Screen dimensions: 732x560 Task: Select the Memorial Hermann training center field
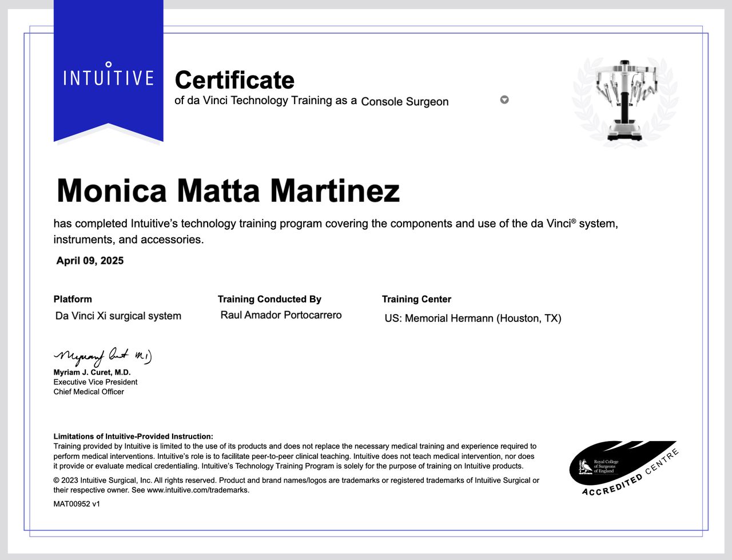coord(472,318)
